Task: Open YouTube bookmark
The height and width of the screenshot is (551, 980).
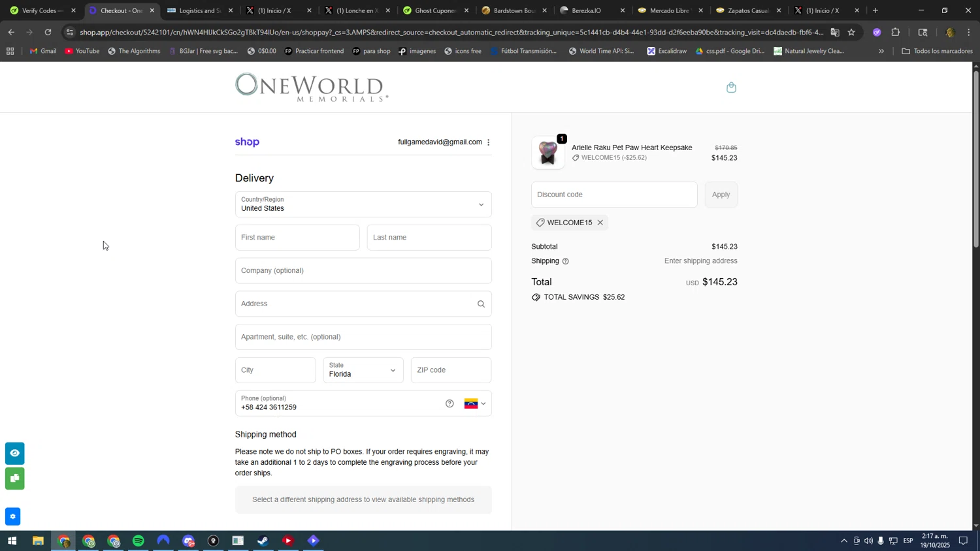Action: coord(82,51)
